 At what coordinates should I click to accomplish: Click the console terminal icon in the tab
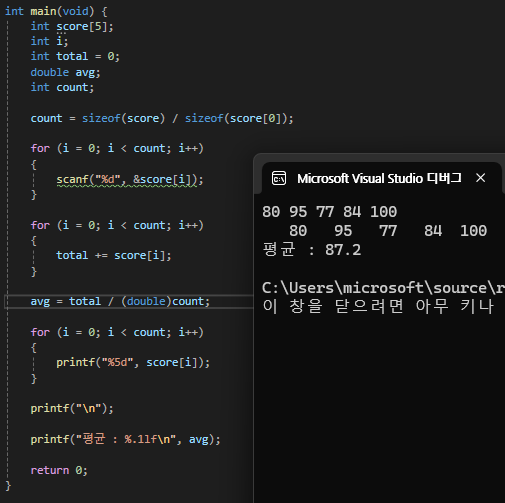click(x=279, y=178)
